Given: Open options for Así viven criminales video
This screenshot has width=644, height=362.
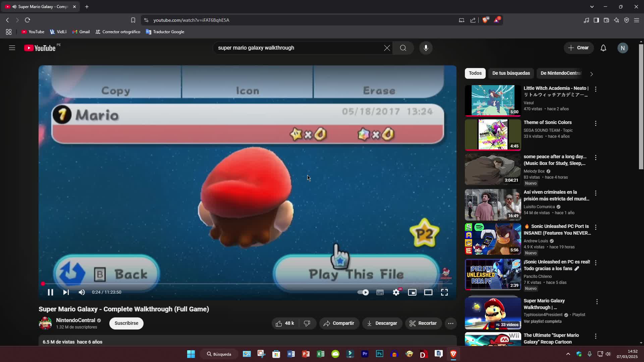Looking at the screenshot, I should click(x=596, y=193).
